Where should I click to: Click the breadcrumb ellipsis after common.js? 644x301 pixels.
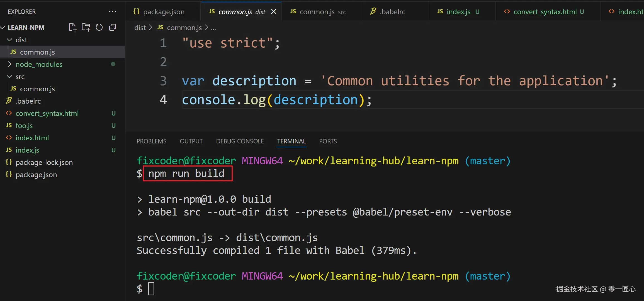[x=213, y=28]
